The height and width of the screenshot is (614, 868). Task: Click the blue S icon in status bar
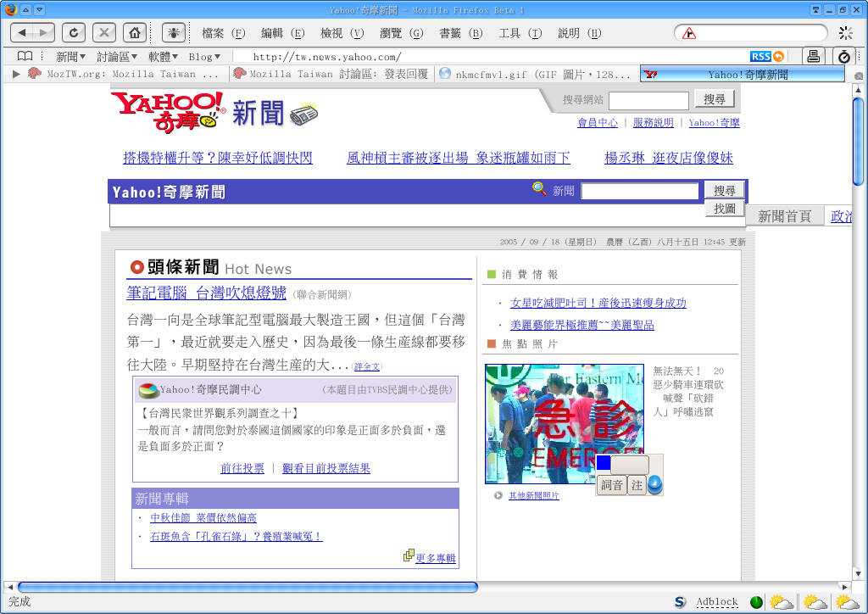[680, 602]
